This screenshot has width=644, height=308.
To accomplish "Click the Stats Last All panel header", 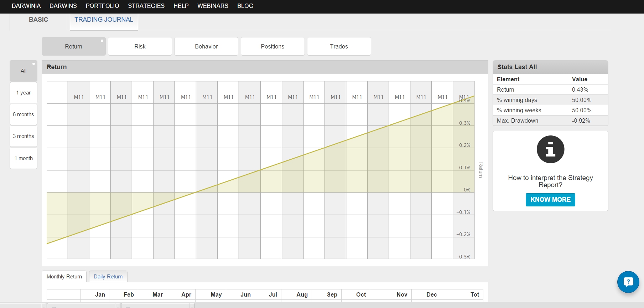I will 550,67.
